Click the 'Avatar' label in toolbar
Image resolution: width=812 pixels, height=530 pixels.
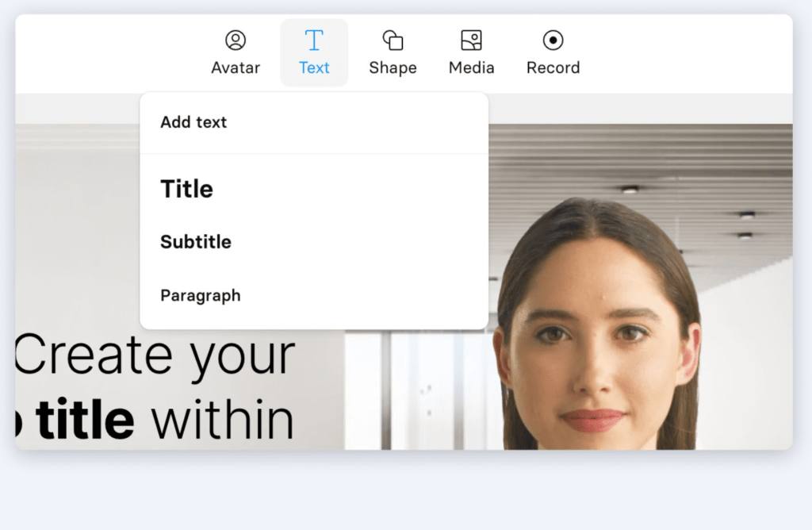tap(236, 68)
